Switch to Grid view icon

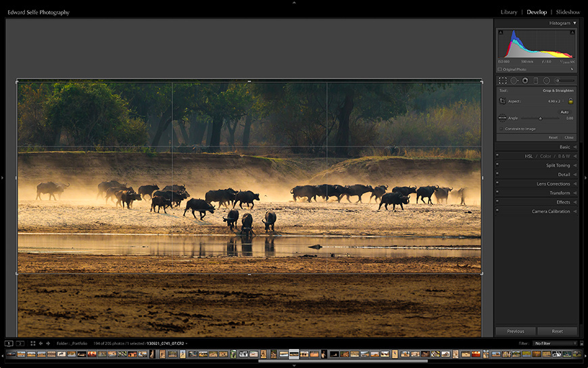click(32, 343)
